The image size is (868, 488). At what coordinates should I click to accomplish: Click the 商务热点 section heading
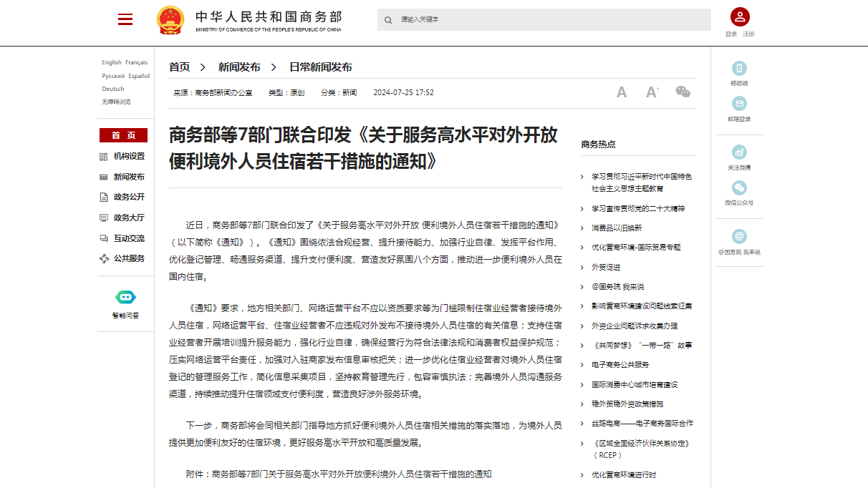pyautogui.click(x=598, y=144)
